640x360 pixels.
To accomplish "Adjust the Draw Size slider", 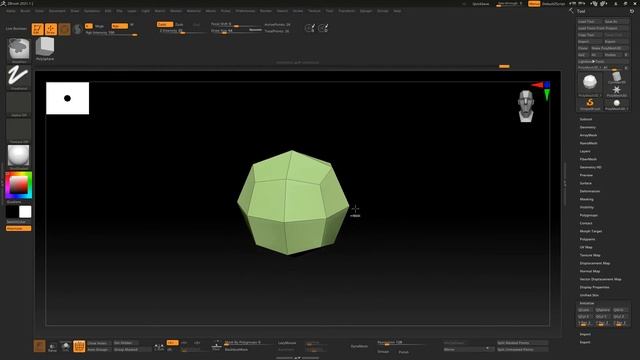I will pos(236,31).
